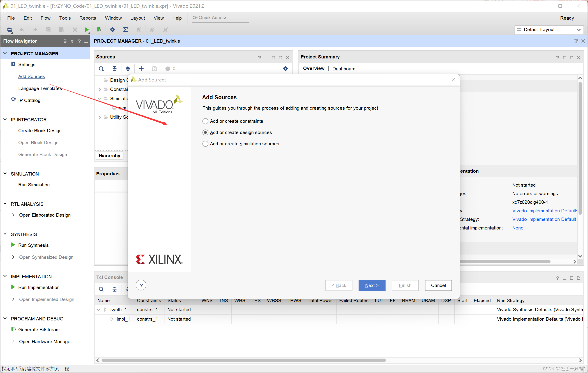Viewport: 588px width, 373px height.
Task: Select Add or create simulation sources radio
Action: click(205, 144)
